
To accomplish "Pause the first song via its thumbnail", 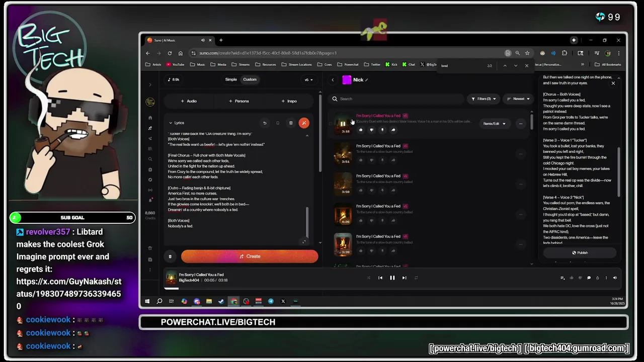I will 343,123.
